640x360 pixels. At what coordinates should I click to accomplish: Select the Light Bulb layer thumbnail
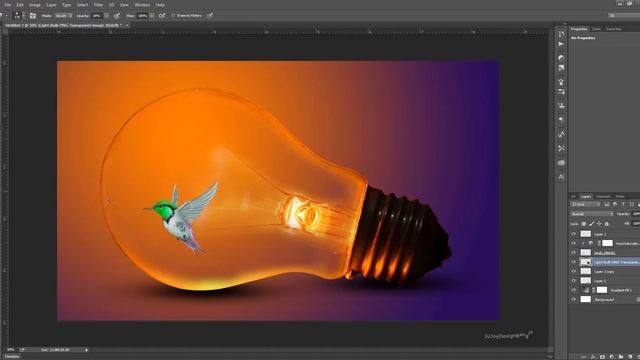(586, 262)
